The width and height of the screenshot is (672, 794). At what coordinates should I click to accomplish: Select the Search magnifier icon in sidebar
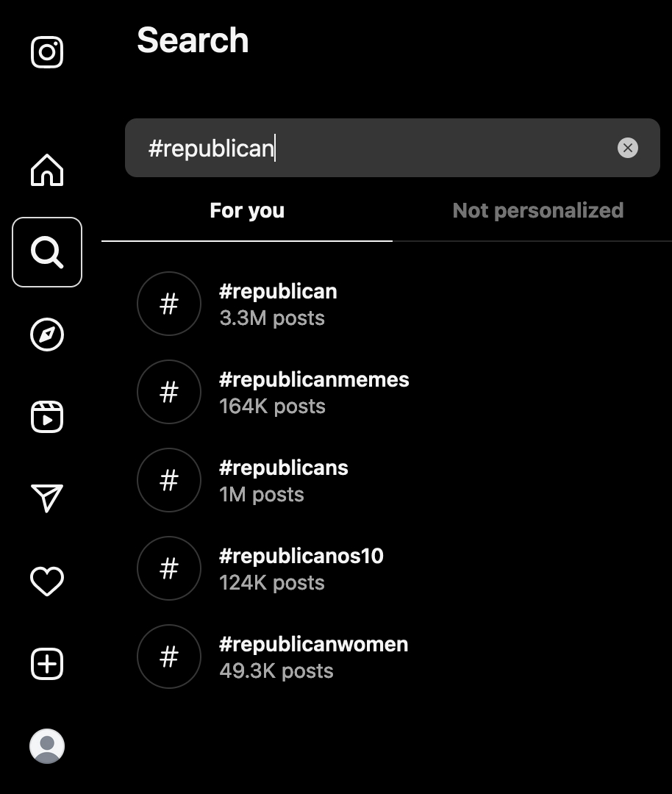point(47,252)
